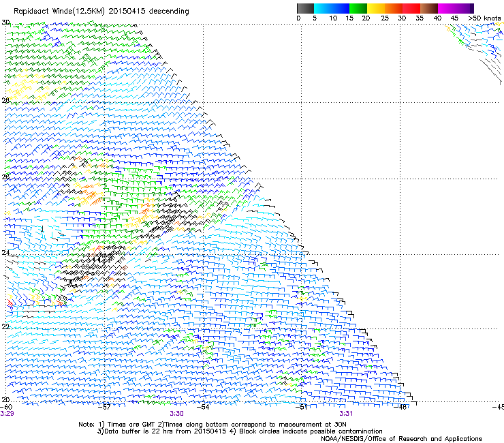The height and width of the screenshot is (443, 504).
Task: Click the longitude label '-51' on bottom axis
Action: tap(301, 407)
